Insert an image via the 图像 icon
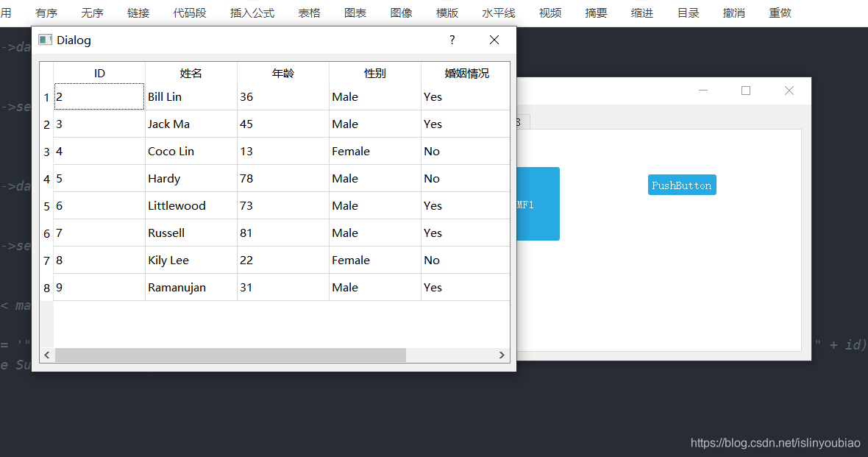868x457 pixels. click(402, 13)
